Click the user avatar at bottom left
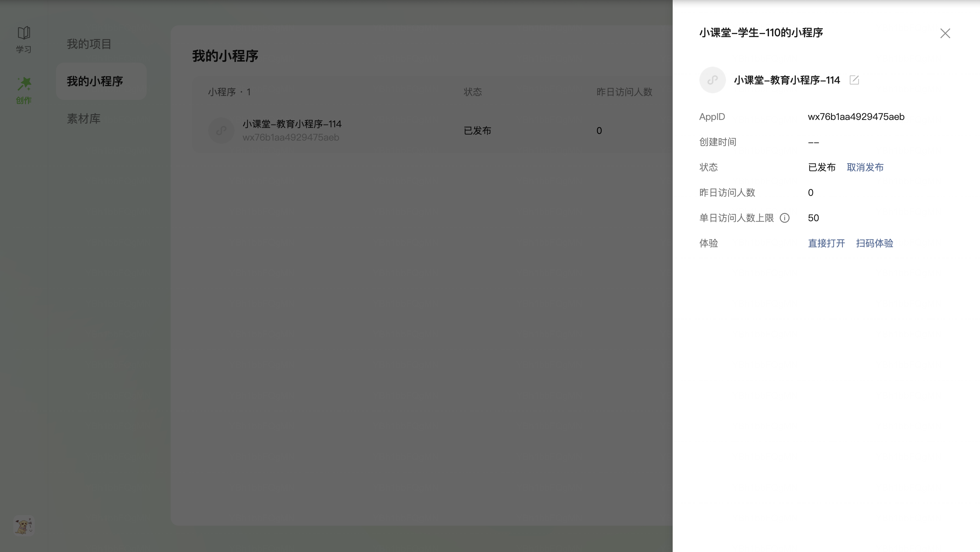Viewport: 980px width, 552px height. pyautogui.click(x=24, y=526)
